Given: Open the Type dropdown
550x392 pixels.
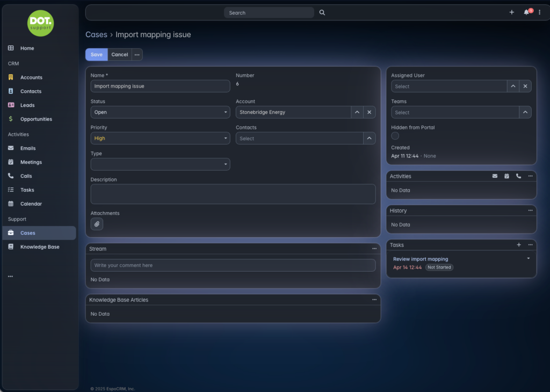Looking at the screenshot, I should click(160, 164).
